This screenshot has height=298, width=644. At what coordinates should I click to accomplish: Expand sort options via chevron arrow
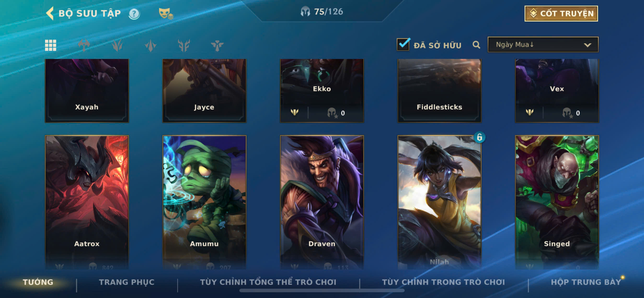pos(587,45)
